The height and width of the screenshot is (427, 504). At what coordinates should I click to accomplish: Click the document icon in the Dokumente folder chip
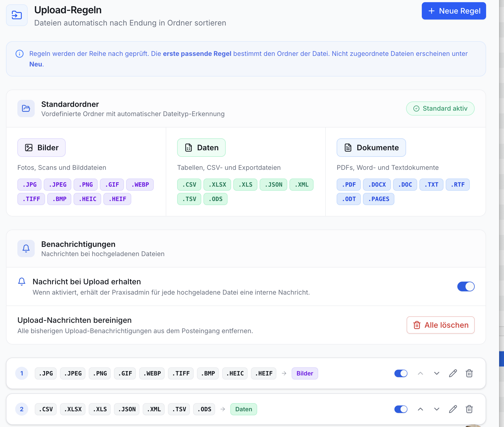[348, 148]
